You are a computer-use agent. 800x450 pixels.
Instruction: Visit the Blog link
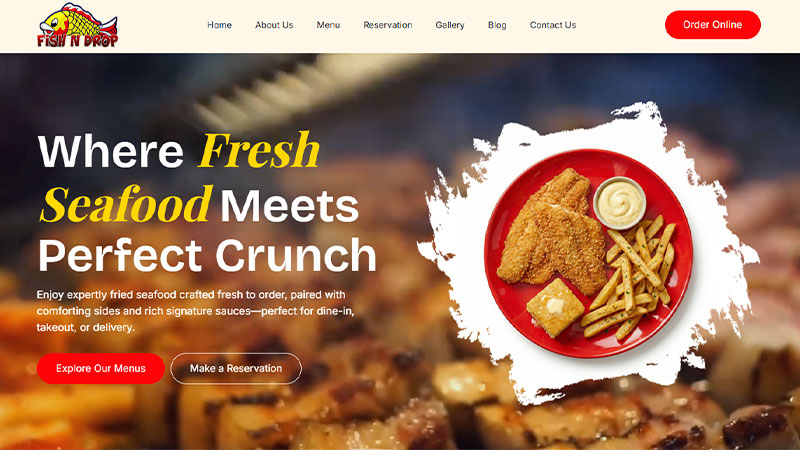click(497, 25)
